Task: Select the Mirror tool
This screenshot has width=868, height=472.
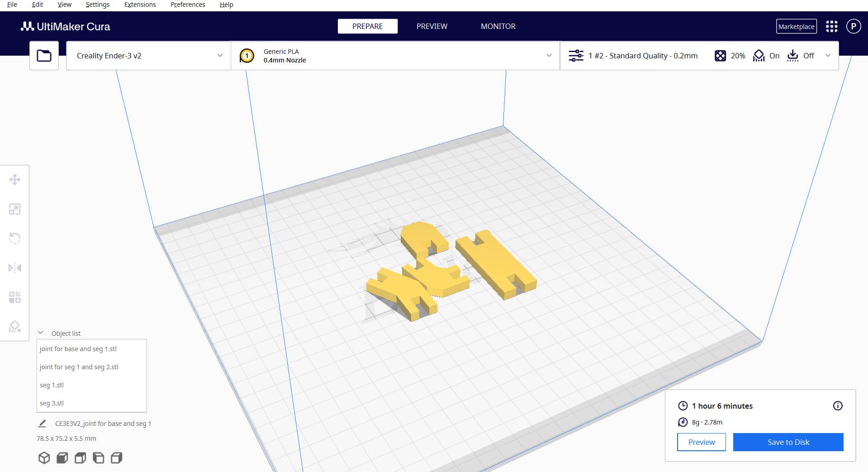Action: tap(15, 268)
